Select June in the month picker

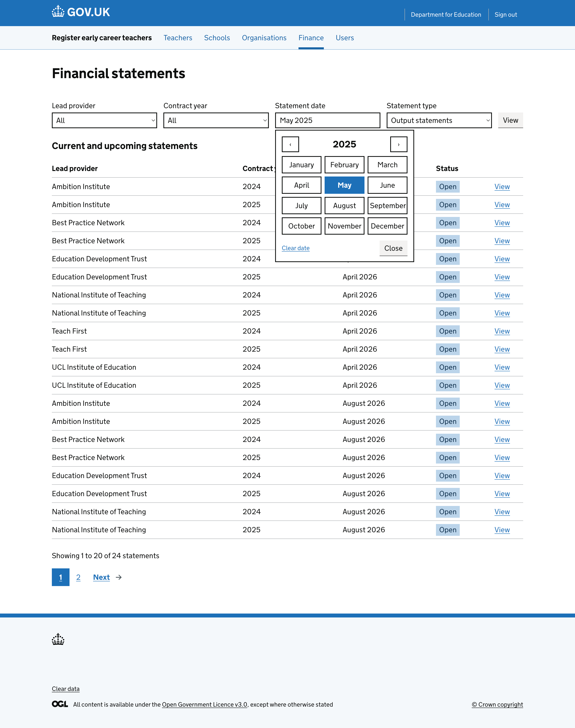[387, 185]
